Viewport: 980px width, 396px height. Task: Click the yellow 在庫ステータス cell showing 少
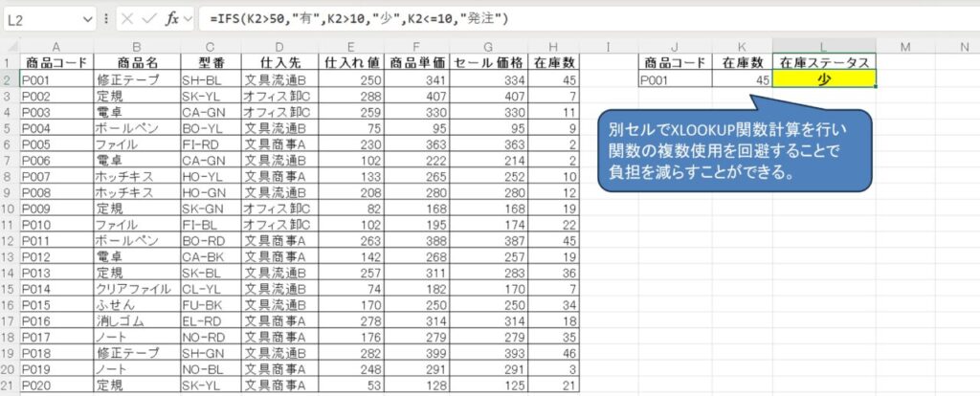coord(824,79)
